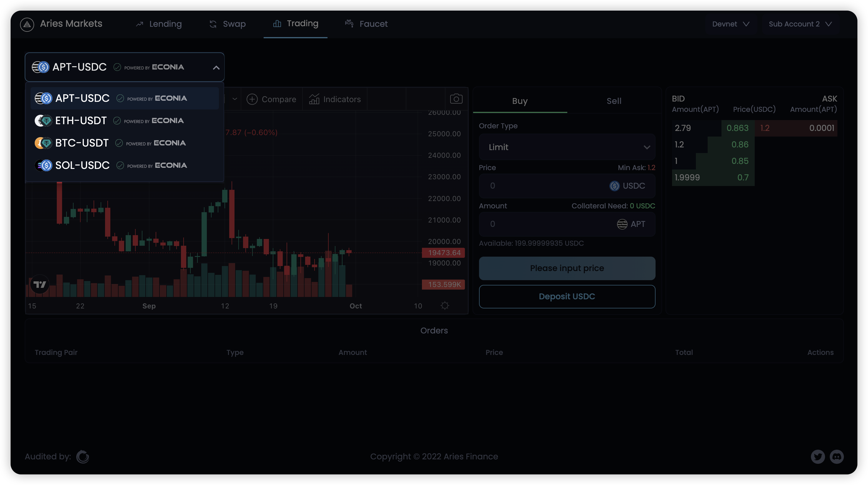Open the Twitter icon in footer
Viewport: 868px width, 485px height.
(818, 457)
